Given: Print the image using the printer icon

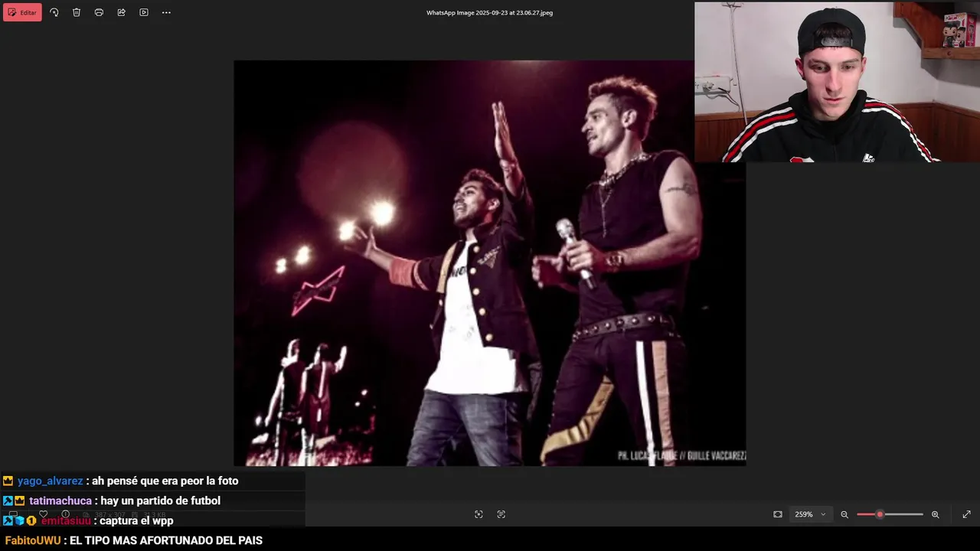Looking at the screenshot, I should coord(99,12).
